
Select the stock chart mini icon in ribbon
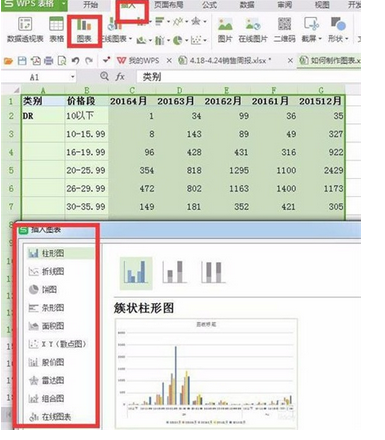click(x=159, y=40)
